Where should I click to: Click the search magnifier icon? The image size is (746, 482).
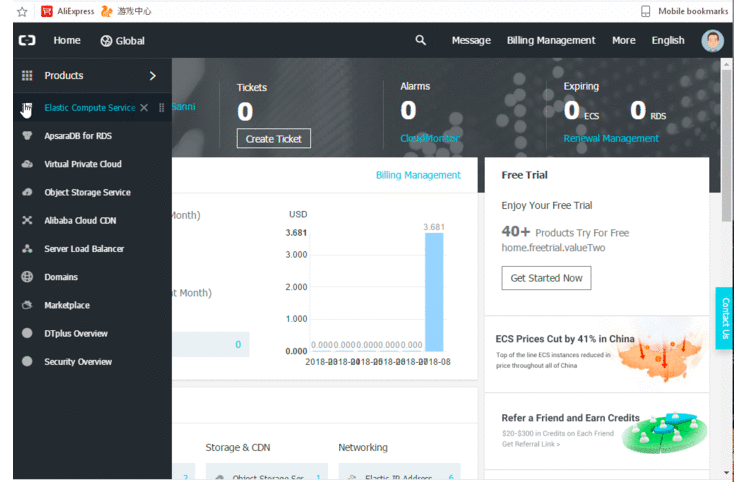pos(421,40)
